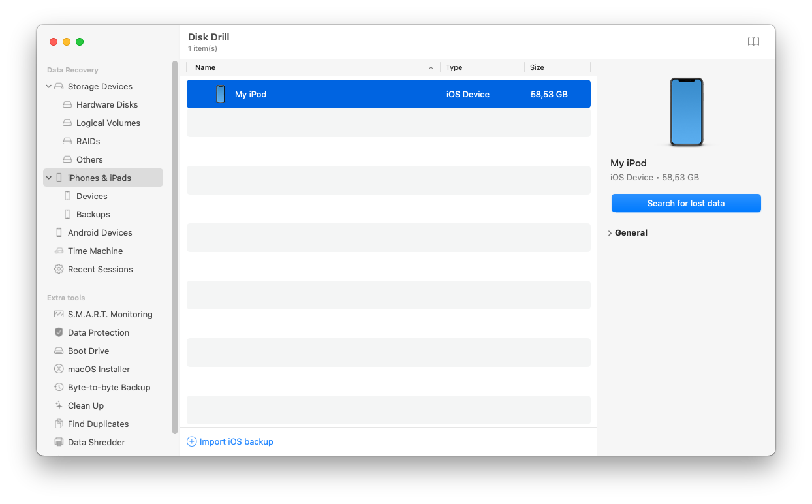Screen dimensions: 812x504
Task: Click the iOS Device type cell
Action: pyautogui.click(x=468, y=94)
